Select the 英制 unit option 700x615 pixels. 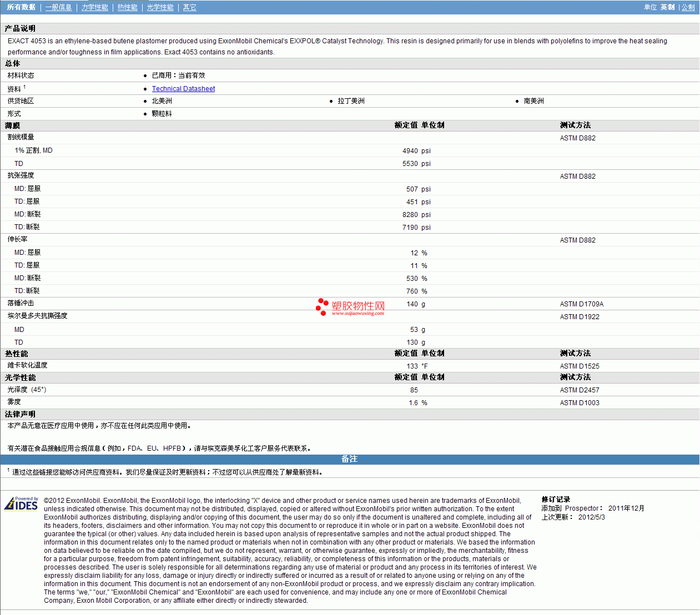point(668,7)
